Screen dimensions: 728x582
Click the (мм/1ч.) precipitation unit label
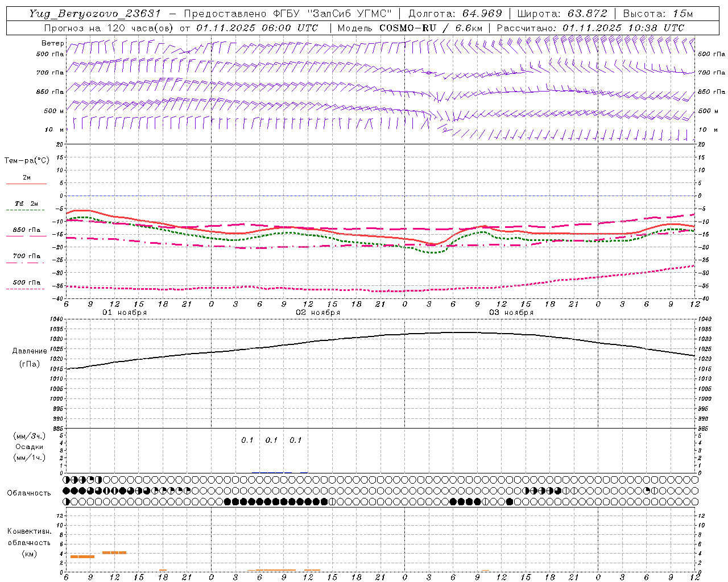point(30,458)
